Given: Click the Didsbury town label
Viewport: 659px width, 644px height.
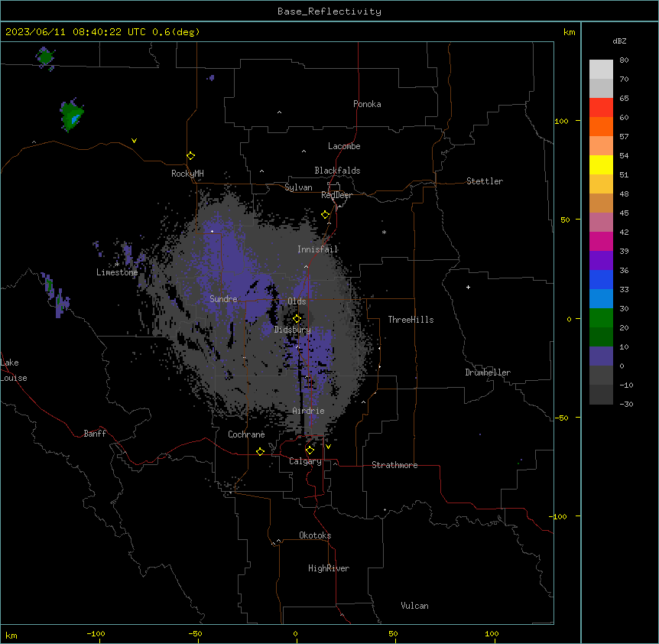Looking at the screenshot, I should 293,330.
